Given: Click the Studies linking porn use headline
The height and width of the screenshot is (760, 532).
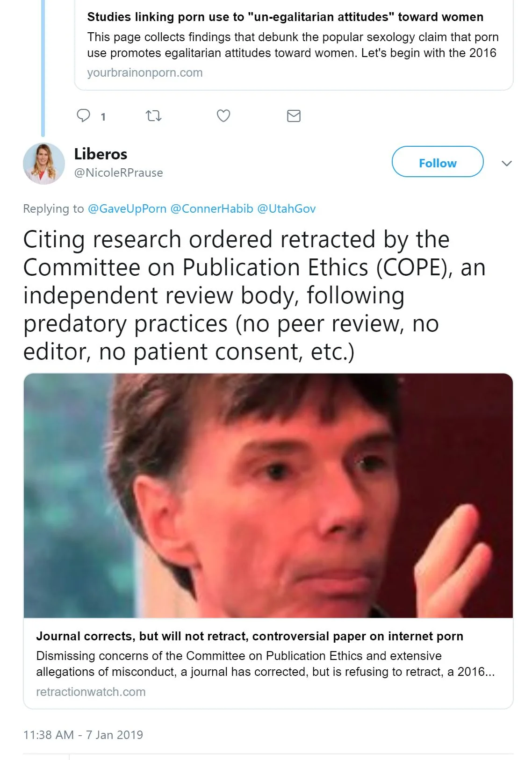Looking at the screenshot, I should coord(285,17).
